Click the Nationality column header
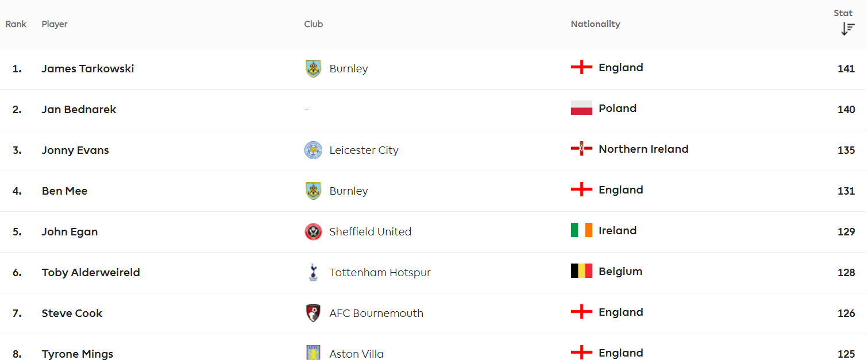The width and height of the screenshot is (868, 360). coord(595,24)
